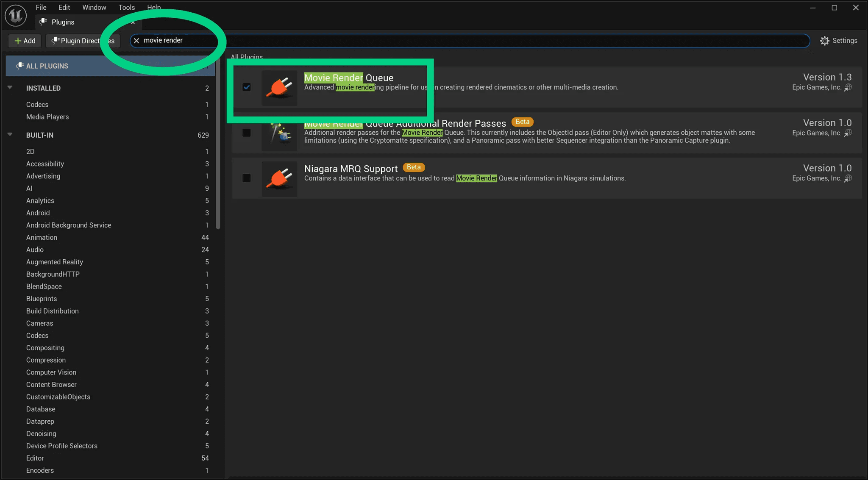Enable the Niagara MRQ Support checkbox

[x=246, y=178]
